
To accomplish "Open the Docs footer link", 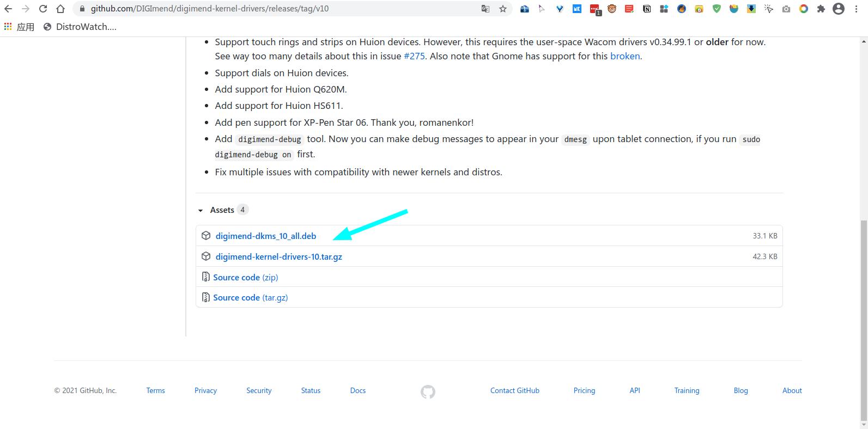I will coord(357,390).
